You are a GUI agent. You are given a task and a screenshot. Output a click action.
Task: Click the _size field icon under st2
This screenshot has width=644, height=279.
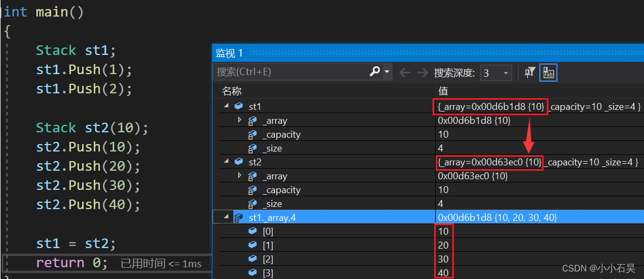click(253, 204)
